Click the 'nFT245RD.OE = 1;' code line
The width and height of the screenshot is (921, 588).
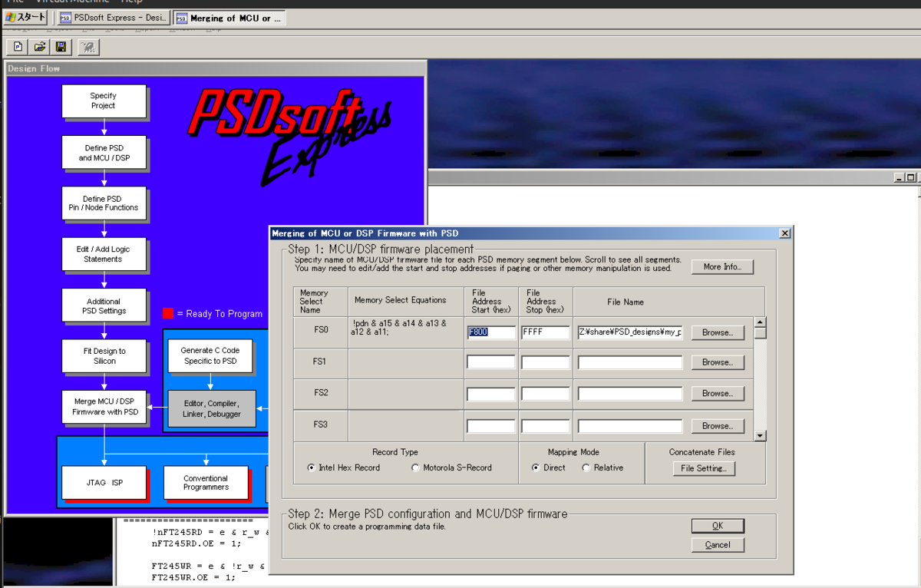tap(196, 543)
